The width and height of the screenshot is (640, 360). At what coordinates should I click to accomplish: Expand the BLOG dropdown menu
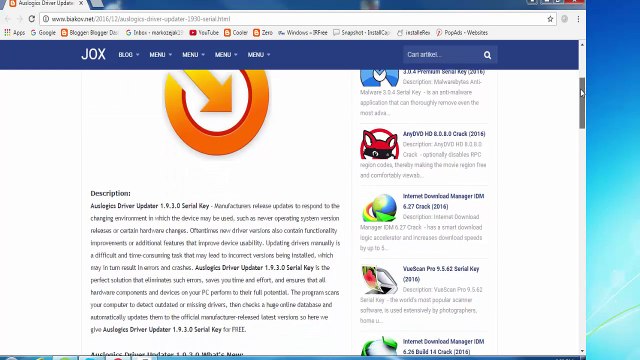point(129,55)
